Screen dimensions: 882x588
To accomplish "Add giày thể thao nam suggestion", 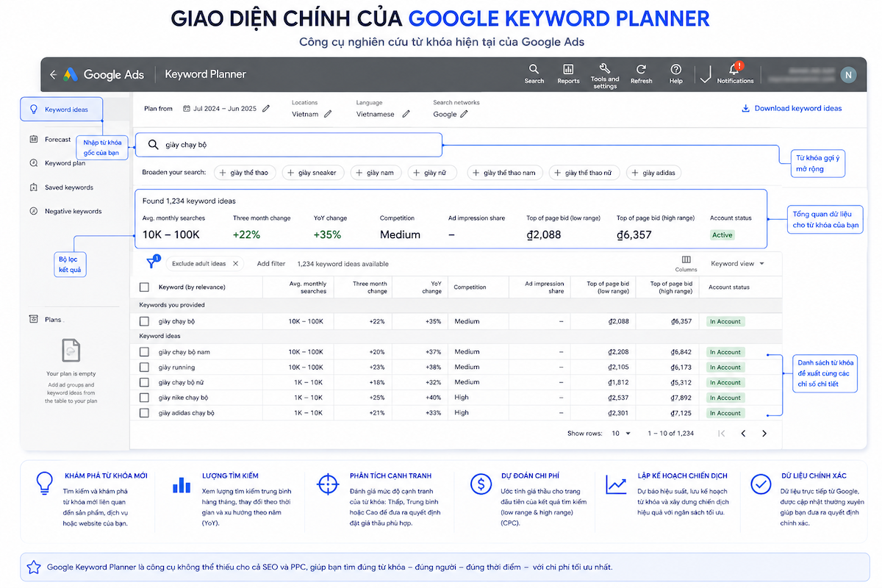I will (505, 173).
